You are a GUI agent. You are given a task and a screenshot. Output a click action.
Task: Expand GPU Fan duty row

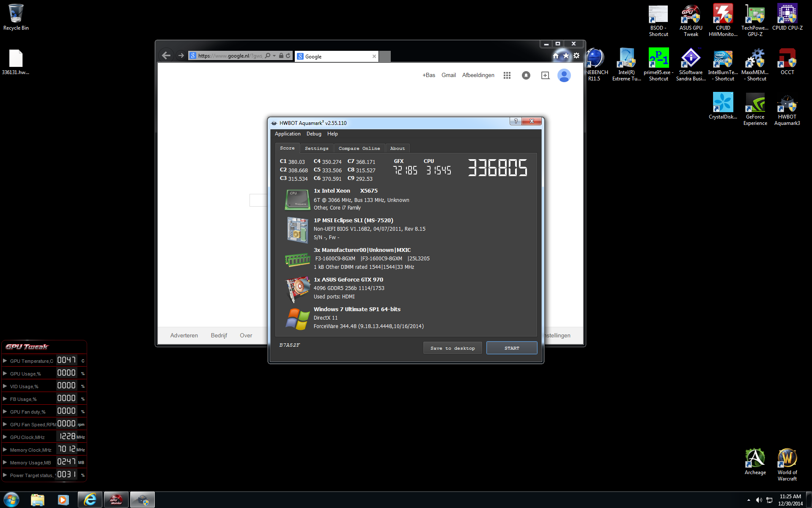coord(5,411)
